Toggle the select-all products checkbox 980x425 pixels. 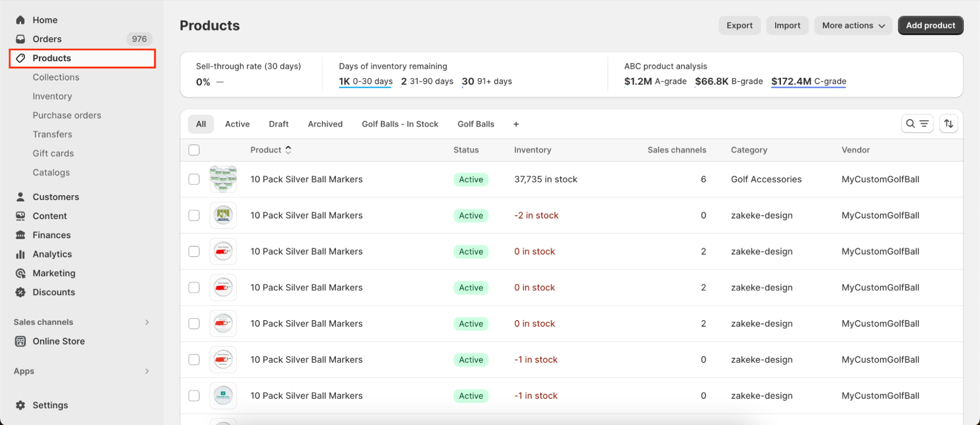194,150
